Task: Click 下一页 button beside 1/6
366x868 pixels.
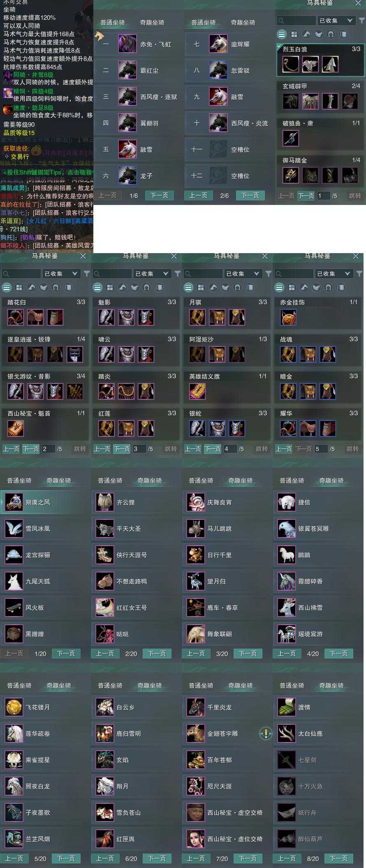Action: 160,195
